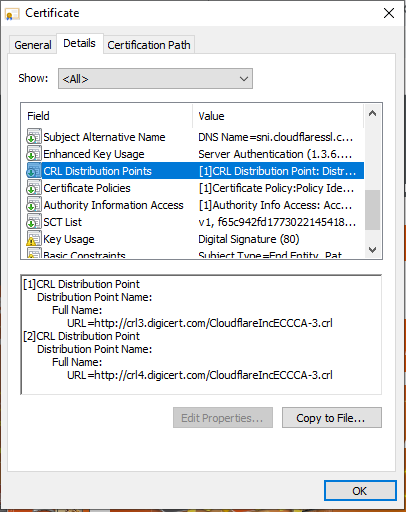Click the scroll down arrow in field list
Image resolution: width=406 pixels, height=512 pixels.
click(x=373, y=249)
